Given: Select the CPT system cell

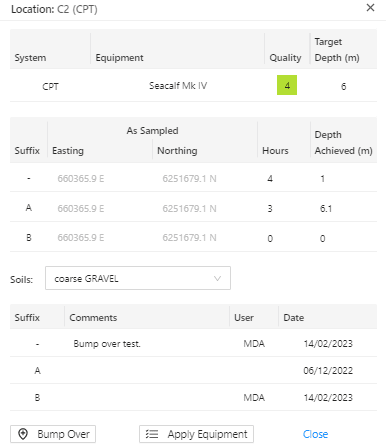Looking at the screenshot, I should 50,87.
